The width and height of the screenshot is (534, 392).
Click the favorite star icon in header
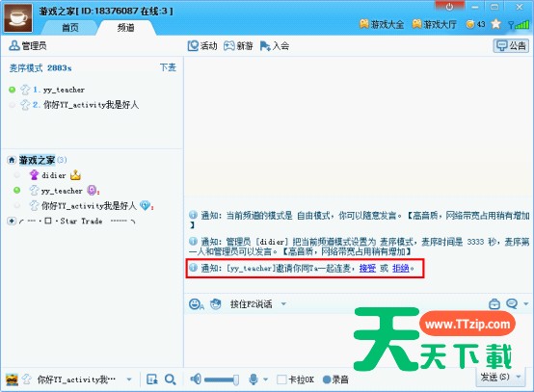pyautogui.click(x=495, y=24)
